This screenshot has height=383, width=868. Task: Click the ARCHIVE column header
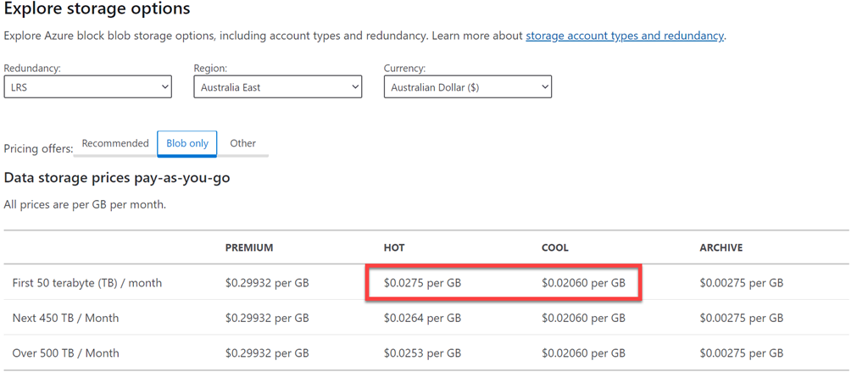[x=721, y=248]
